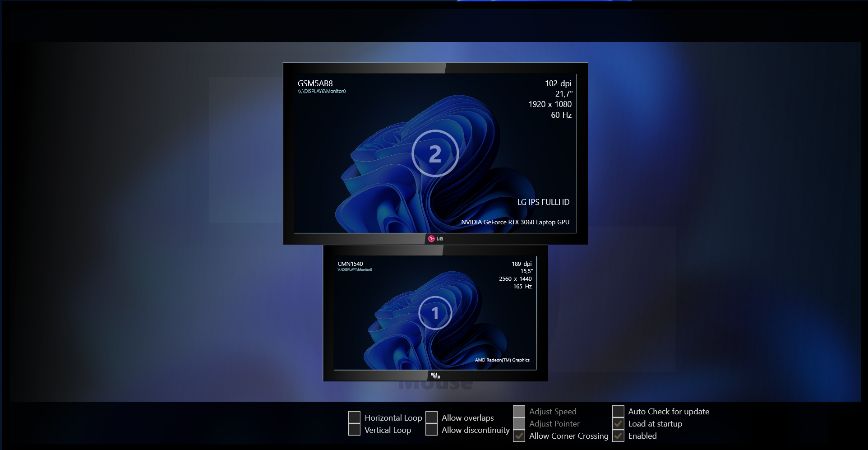Click the Adjust Pointer checkbox
The height and width of the screenshot is (450, 868).
tap(519, 423)
